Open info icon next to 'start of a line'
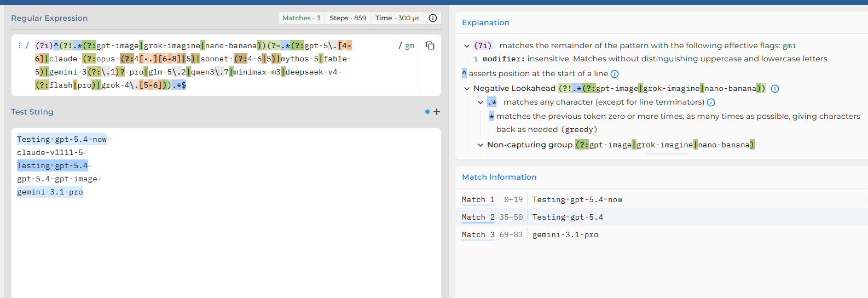Image resolution: width=868 pixels, height=298 pixels. pos(615,74)
